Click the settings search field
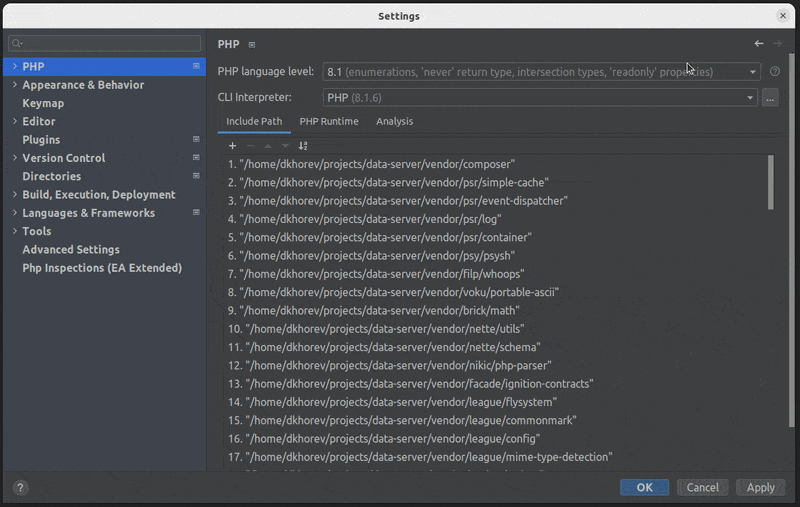The height and width of the screenshot is (507, 800). pos(105,43)
